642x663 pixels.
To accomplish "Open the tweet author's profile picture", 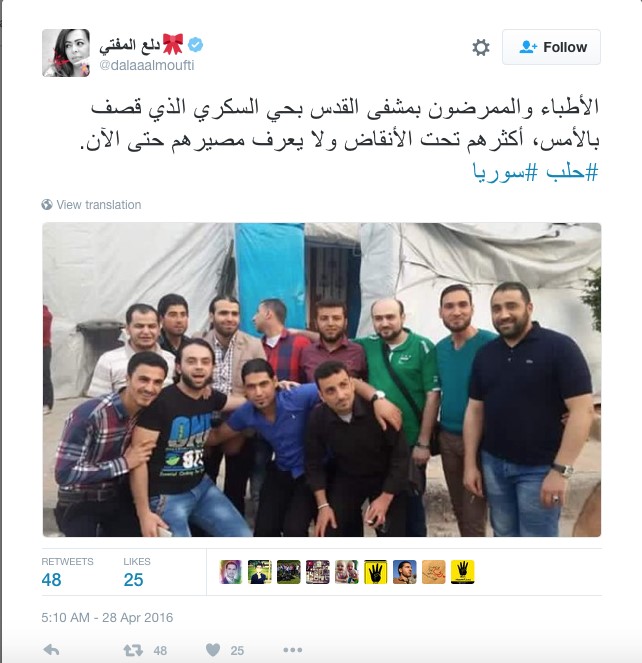I will tap(66, 53).
